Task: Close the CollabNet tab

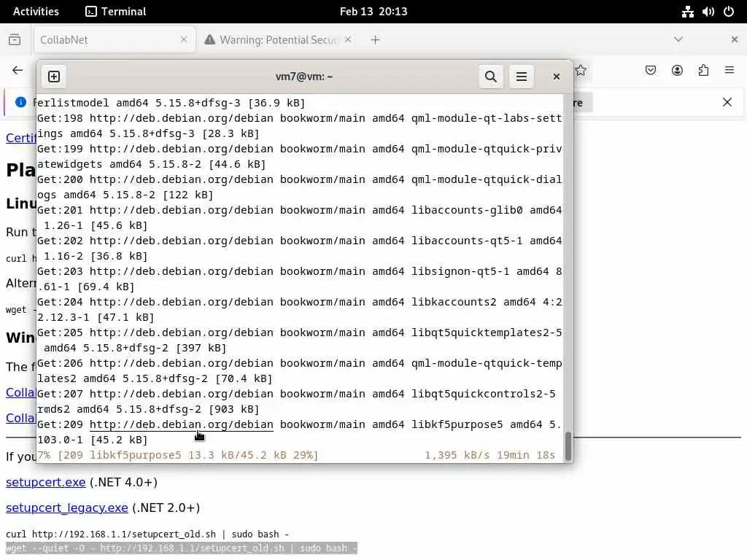Action: 184,39
